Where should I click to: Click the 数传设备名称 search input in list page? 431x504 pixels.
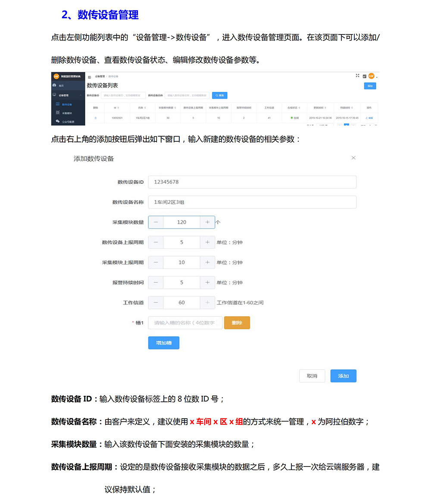pos(187,95)
